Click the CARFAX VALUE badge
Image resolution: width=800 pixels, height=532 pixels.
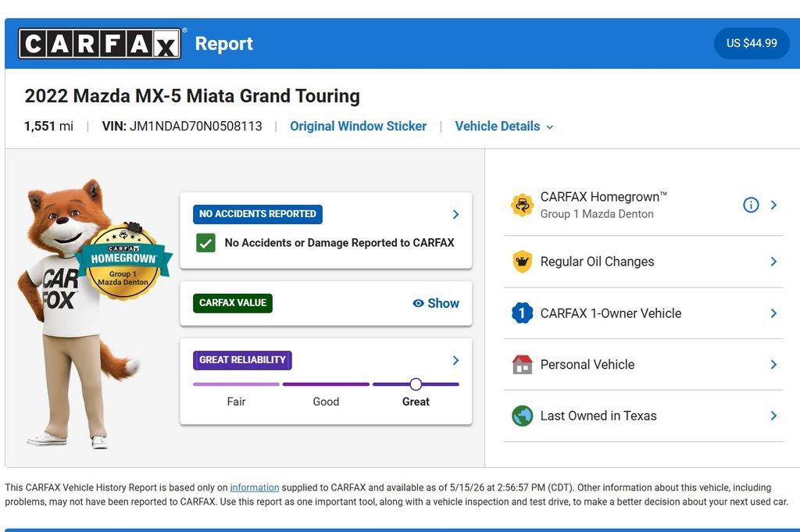click(233, 303)
